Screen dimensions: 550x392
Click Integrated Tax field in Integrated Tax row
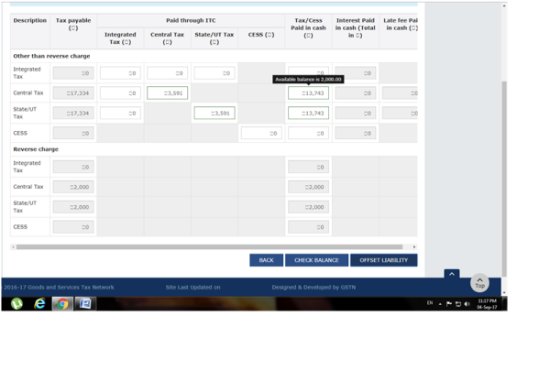pyautogui.click(x=120, y=73)
